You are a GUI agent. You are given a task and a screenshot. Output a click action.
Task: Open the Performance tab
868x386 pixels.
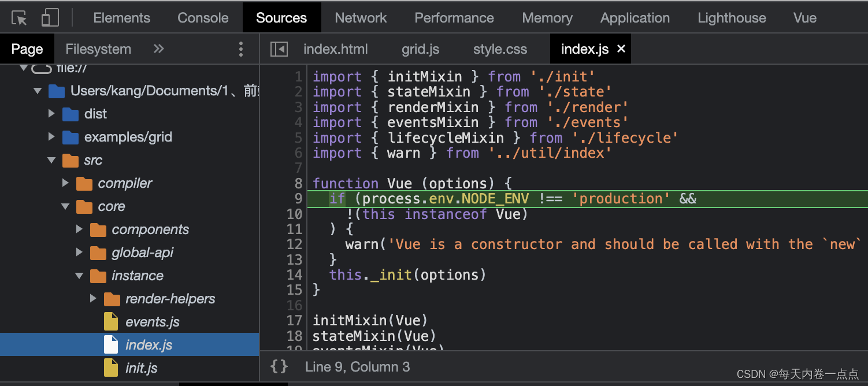(x=454, y=18)
